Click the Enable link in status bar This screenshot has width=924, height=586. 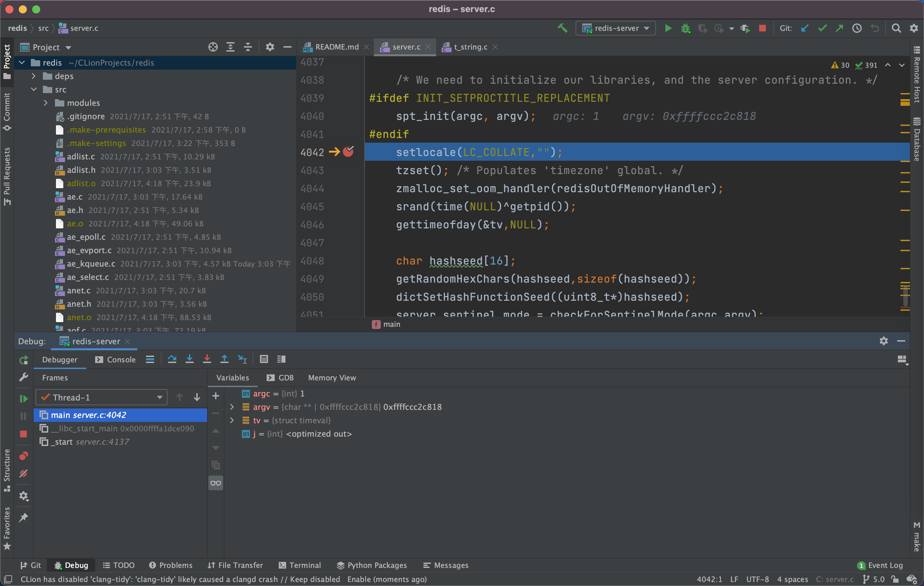tap(359, 579)
